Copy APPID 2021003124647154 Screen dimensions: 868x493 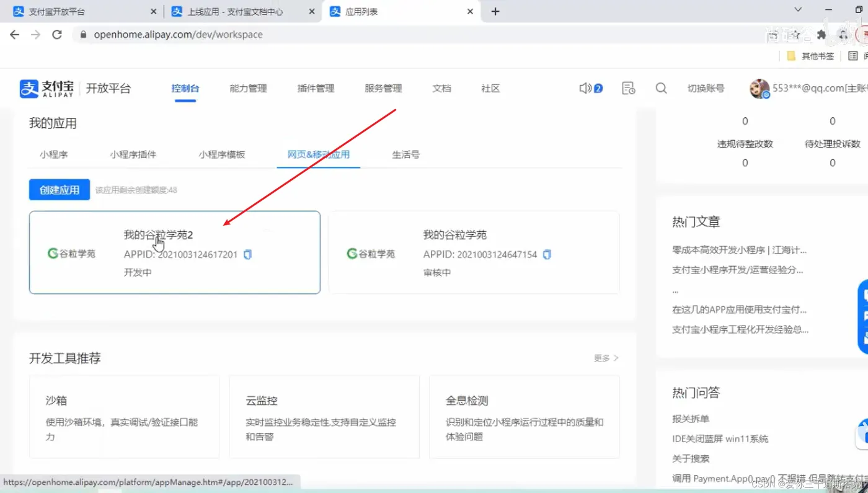point(547,254)
